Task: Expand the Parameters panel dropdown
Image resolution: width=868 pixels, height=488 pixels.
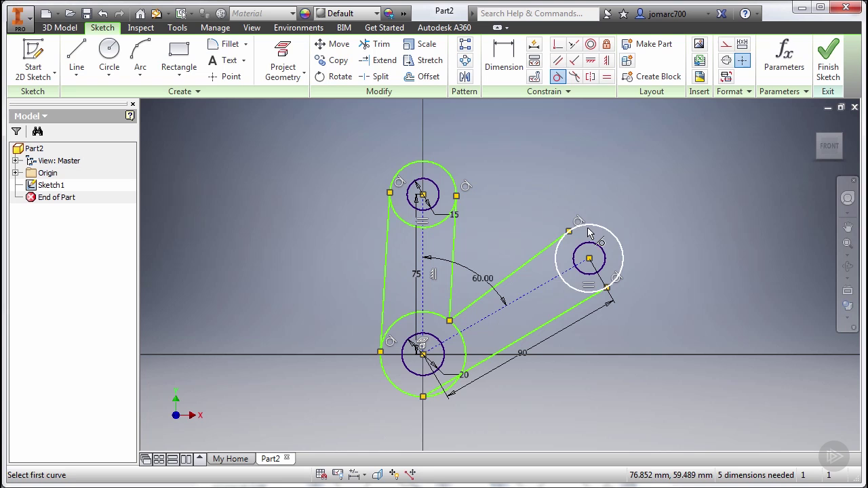Action: tap(806, 91)
